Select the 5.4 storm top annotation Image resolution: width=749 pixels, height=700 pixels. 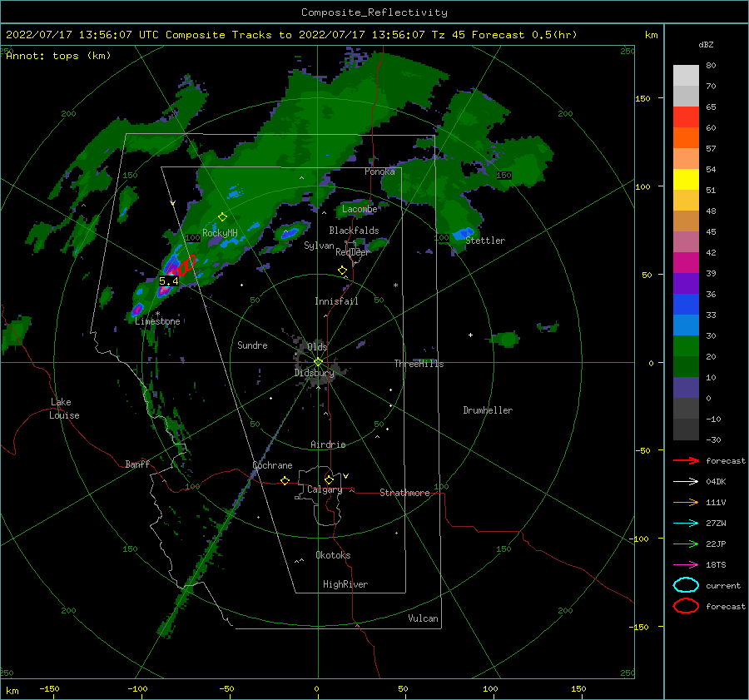(169, 281)
